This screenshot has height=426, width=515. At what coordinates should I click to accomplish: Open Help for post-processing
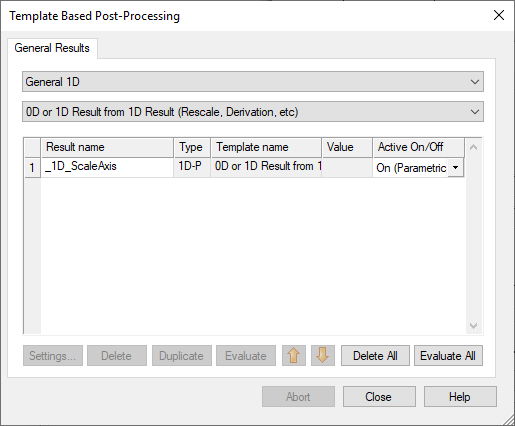(460, 397)
